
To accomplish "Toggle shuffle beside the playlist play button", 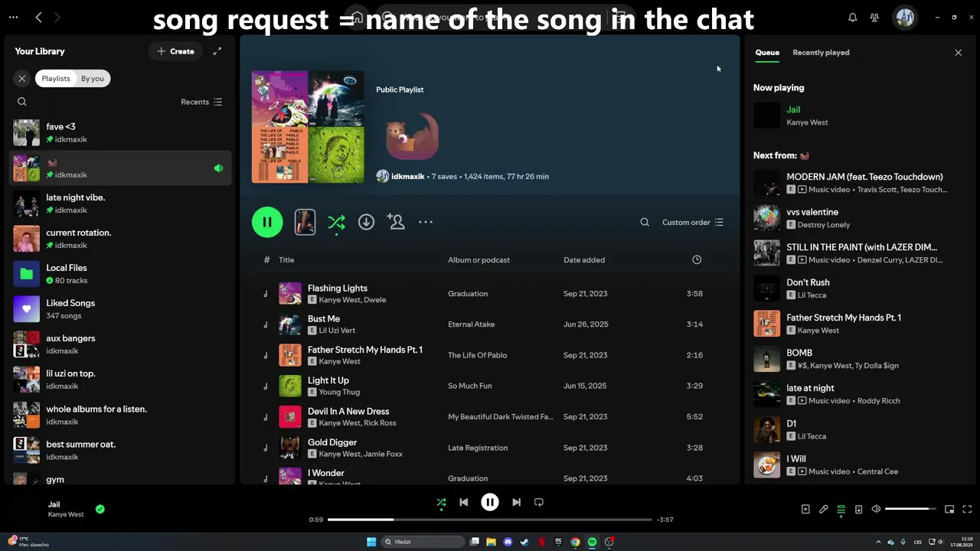I will (x=336, y=222).
